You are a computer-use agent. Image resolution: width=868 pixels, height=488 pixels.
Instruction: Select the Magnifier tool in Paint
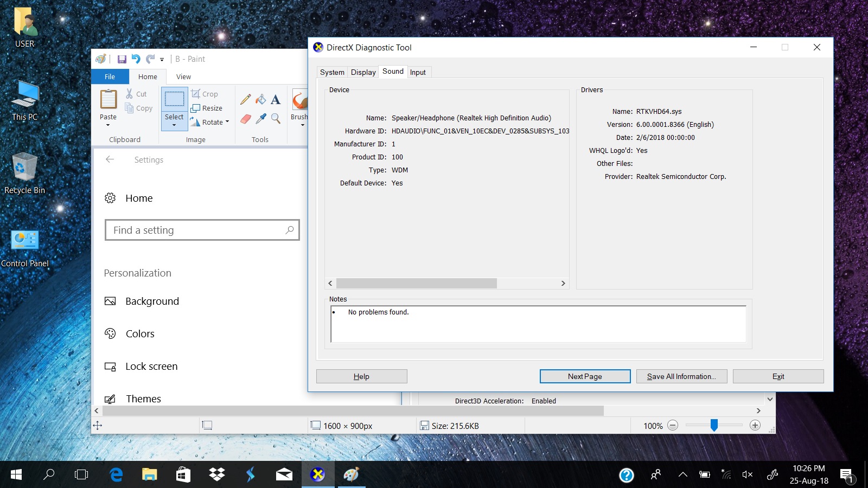276,118
